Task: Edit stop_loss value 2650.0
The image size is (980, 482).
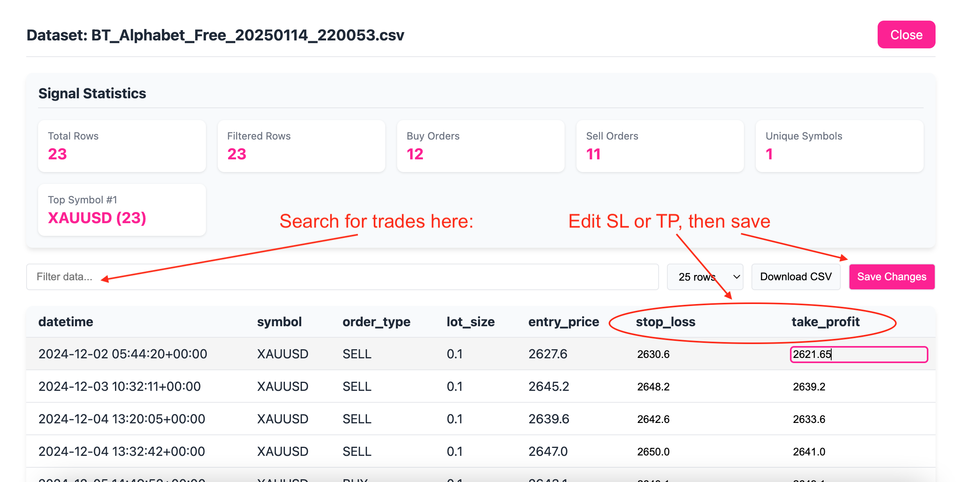Action: [x=653, y=452]
